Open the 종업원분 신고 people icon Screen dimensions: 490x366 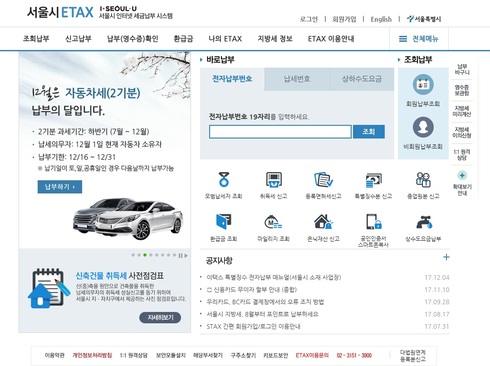click(423, 180)
